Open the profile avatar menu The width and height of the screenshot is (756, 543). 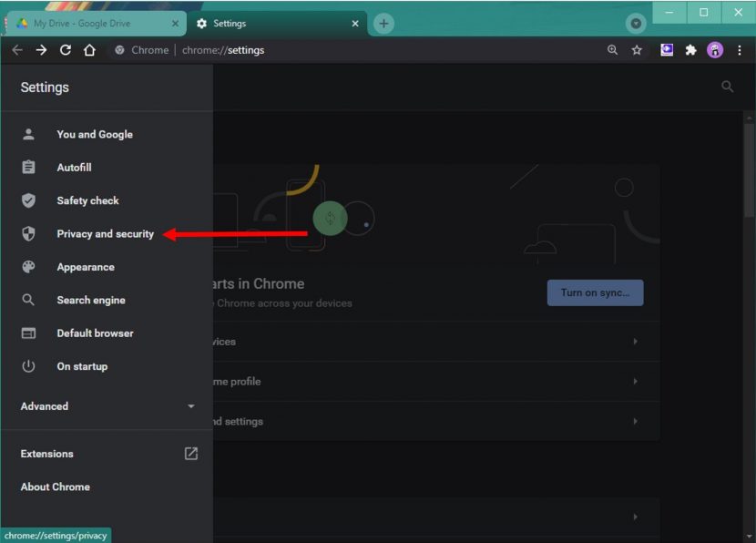coord(715,50)
